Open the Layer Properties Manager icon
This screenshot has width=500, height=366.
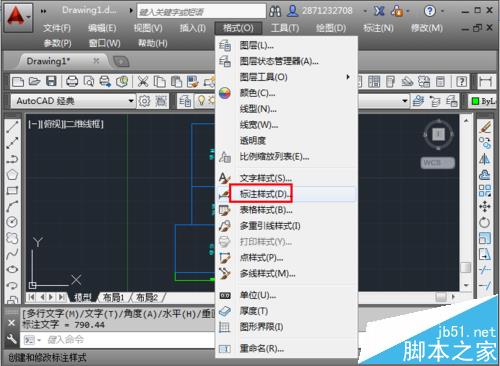[185, 101]
